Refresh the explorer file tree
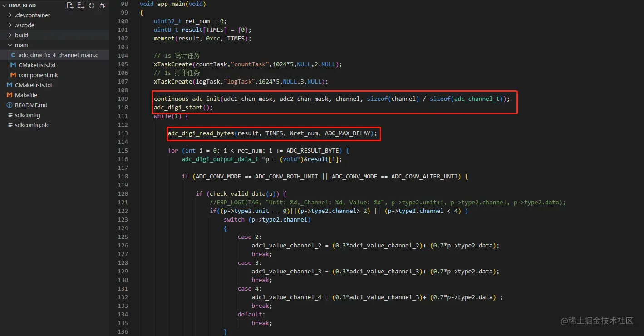Screen dimensions: 644x336 92,5
